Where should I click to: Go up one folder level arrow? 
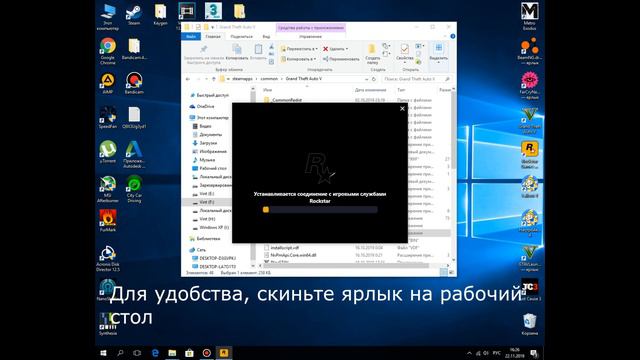[213, 79]
